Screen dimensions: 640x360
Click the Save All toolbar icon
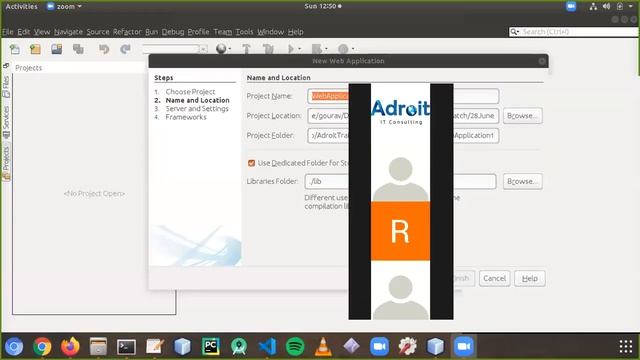pyautogui.click(x=78, y=49)
